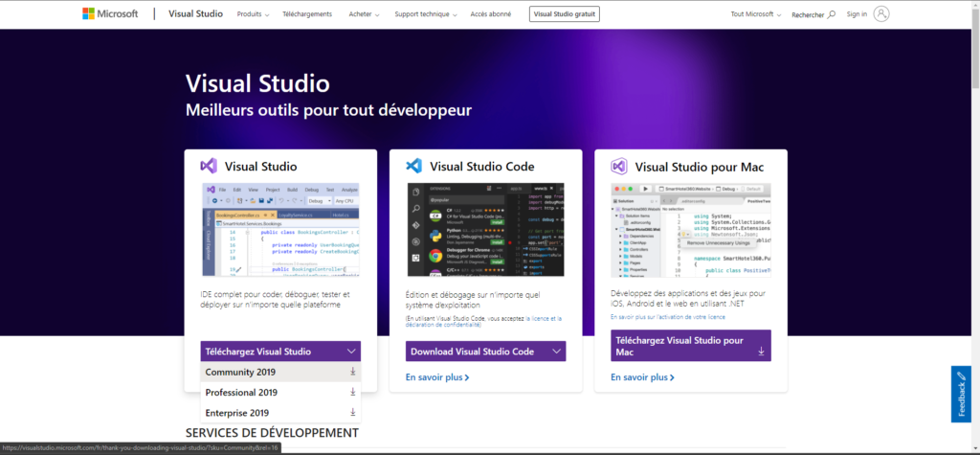
Task: Open the licence activation En savoir plus link
Action: [x=668, y=317]
